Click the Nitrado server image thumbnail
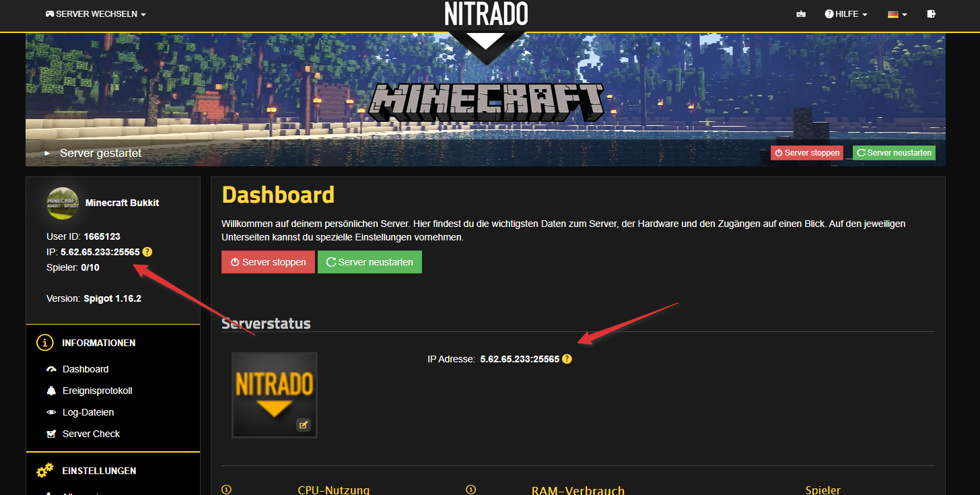 (275, 395)
